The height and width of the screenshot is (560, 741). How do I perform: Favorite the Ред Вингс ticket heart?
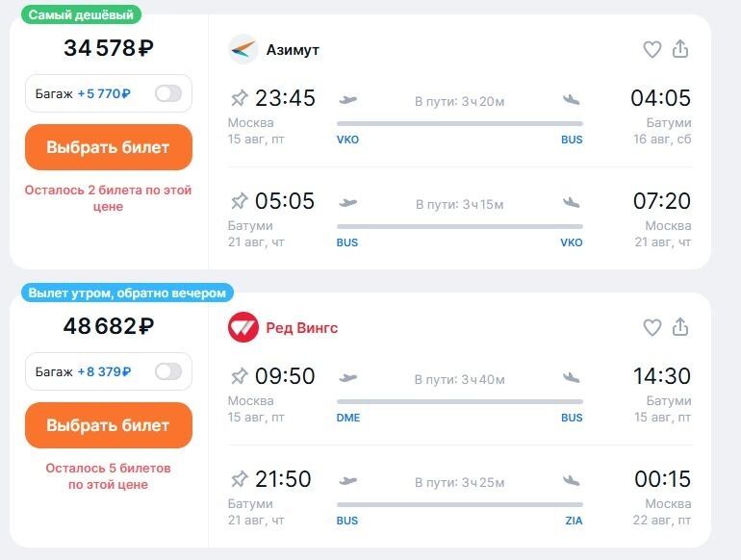click(652, 327)
